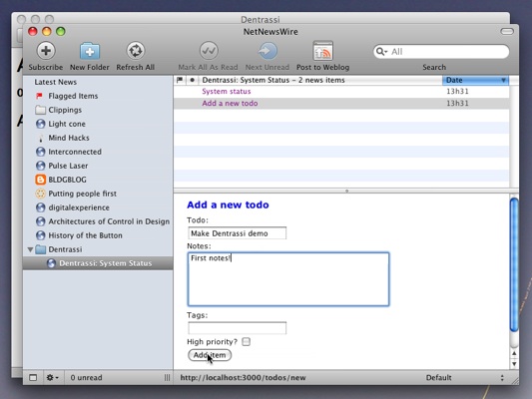532x399 pixels.
Task: Open the gear action menu
Action: pos(52,377)
